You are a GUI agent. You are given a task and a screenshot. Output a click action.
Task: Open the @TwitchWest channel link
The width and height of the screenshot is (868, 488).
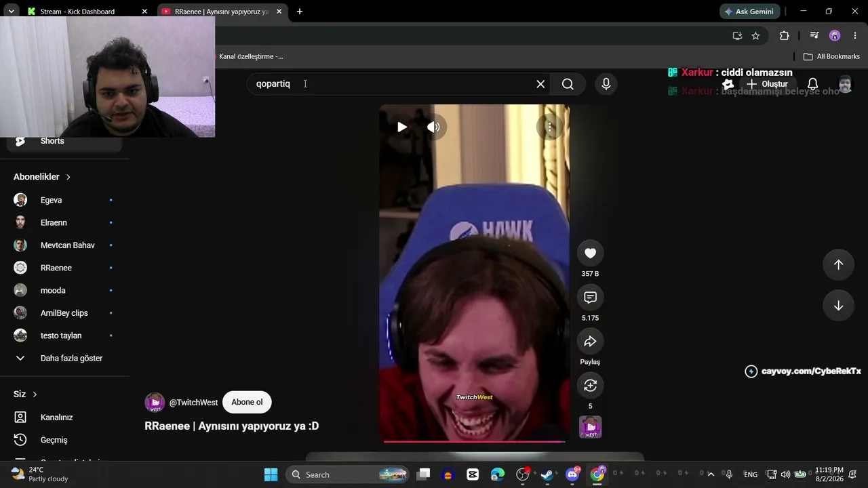(193, 403)
